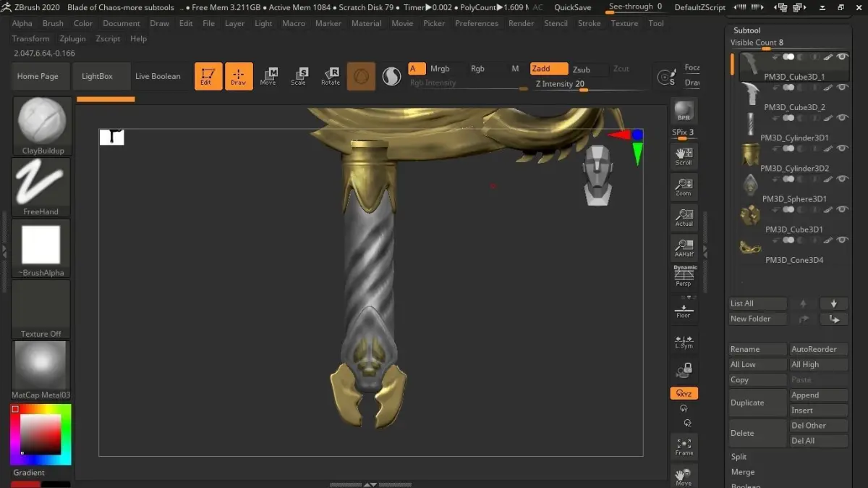Screen dimensions: 868x488
Task: Adjust the Z Intensity slider
Action: [x=589, y=85]
